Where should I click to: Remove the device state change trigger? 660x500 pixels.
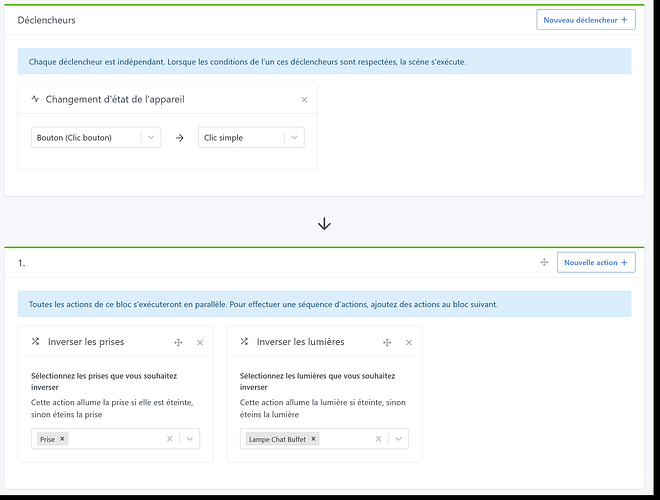point(304,100)
